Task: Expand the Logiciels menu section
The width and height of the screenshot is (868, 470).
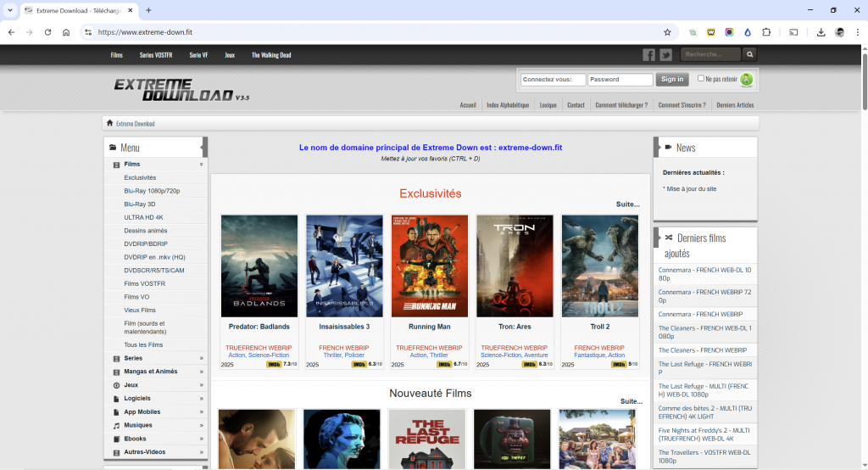Action: point(202,399)
